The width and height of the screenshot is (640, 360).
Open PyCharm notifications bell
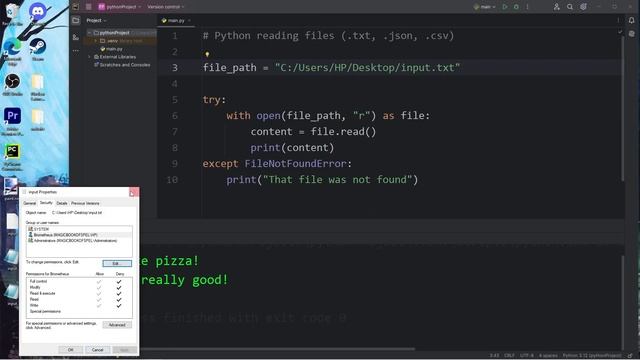pyautogui.click(x=631, y=20)
